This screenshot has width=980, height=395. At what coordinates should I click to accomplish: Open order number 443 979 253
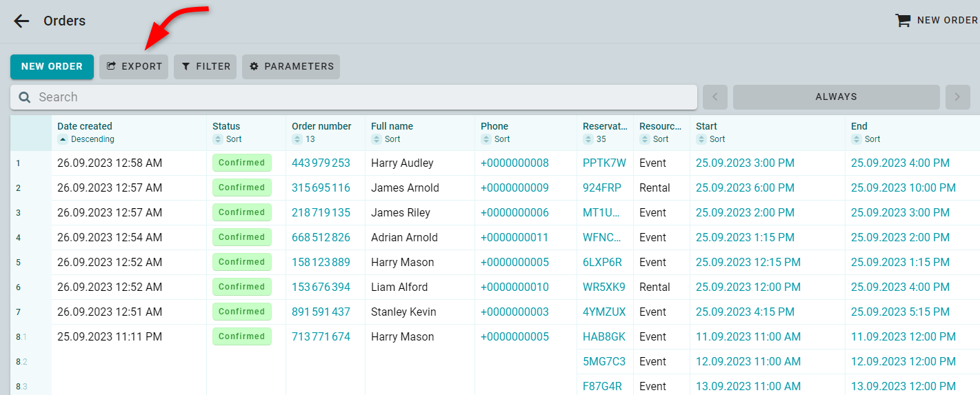tap(321, 163)
